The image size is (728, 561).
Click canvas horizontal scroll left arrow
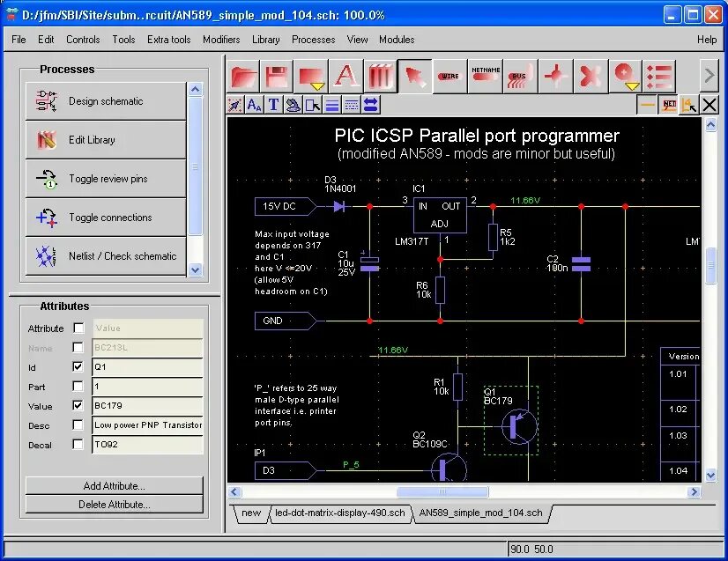[x=234, y=491]
